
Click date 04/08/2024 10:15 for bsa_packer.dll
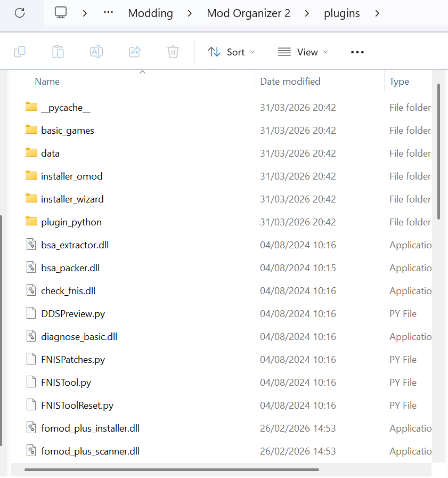tap(298, 268)
